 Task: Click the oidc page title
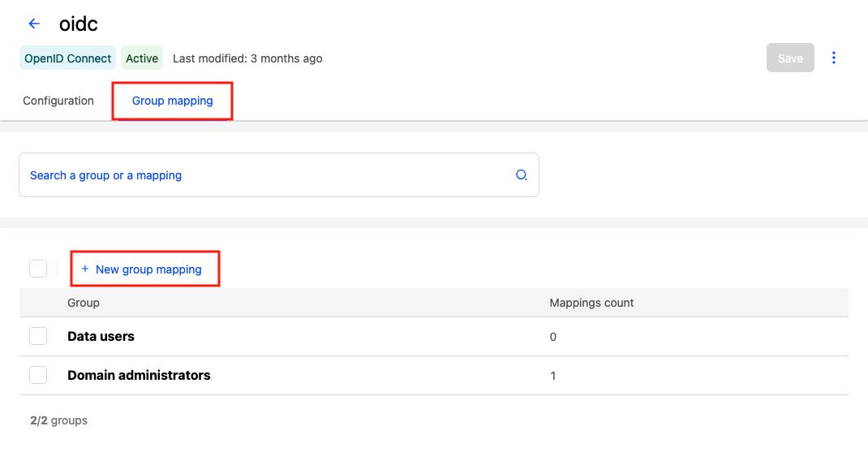[79, 24]
